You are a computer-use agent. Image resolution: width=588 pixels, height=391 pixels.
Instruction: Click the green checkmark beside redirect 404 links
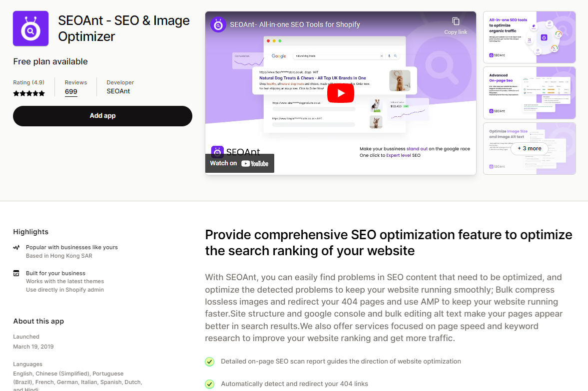pos(210,384)
